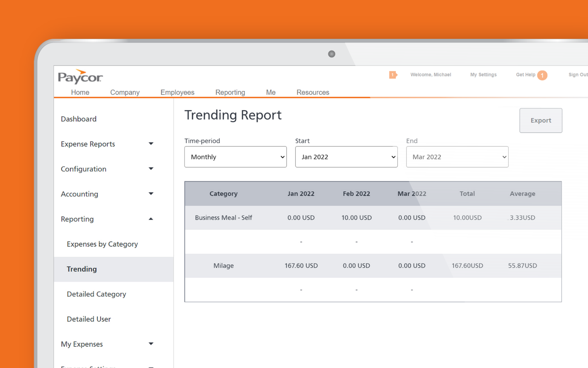Open the Home tab
The width and height of the screenshot is (588, 368).
[x=80, y=92]
